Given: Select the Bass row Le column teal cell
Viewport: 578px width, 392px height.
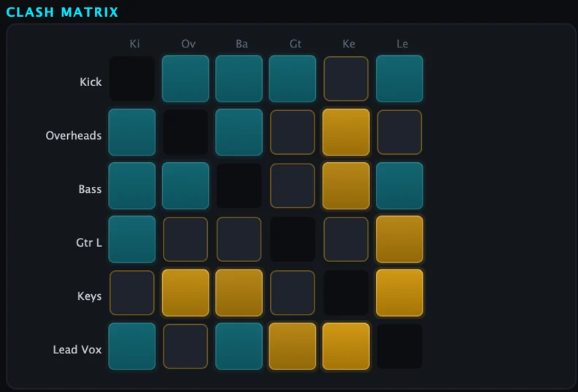Looking at the screenshot, I should [x=400, y=185].
